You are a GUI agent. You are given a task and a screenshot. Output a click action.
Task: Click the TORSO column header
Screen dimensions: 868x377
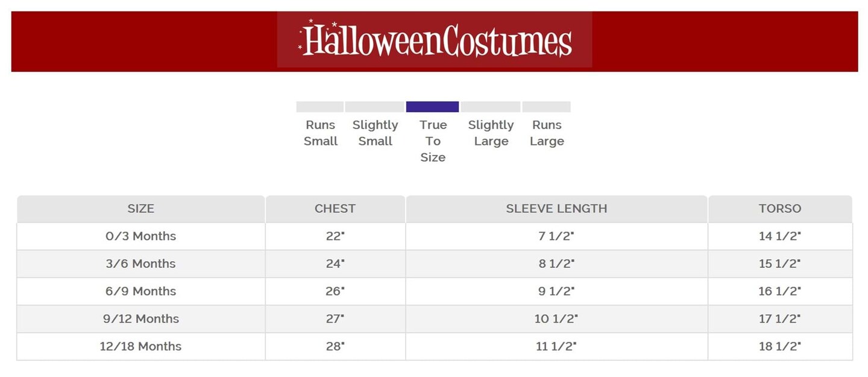point(780,209)
